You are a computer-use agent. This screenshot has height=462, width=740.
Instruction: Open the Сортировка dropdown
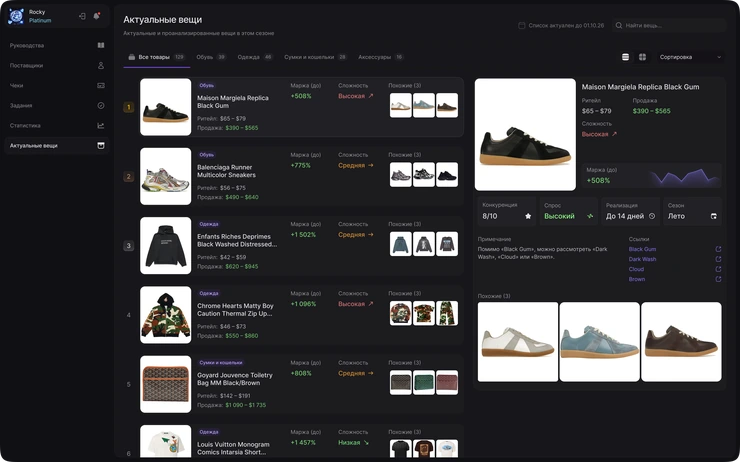(x=690, y=57)
